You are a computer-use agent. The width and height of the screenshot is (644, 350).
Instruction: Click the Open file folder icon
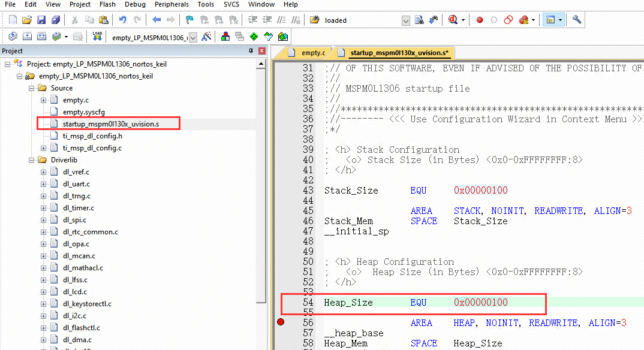(x=27, y=20)
